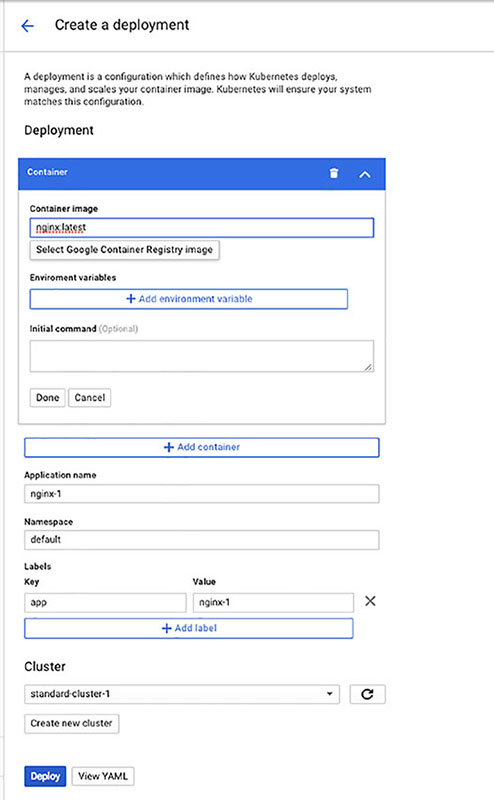Click the Deployment section heading
494x800 pixels.
(59, 131)
